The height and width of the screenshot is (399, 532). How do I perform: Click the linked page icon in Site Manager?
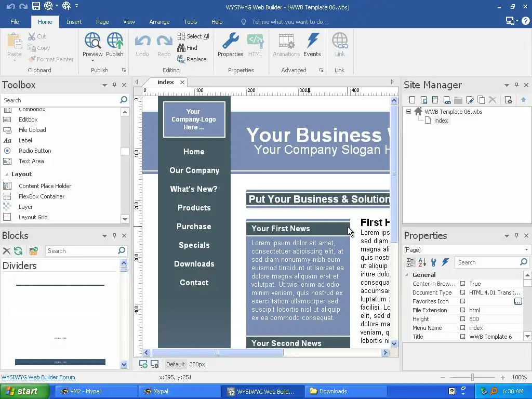coord(447,100)
